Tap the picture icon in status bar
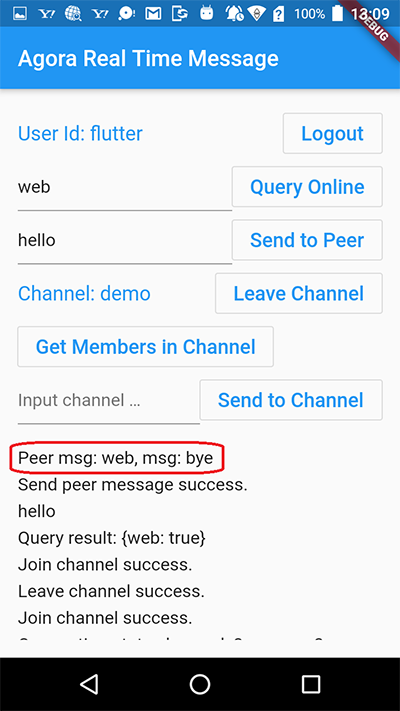 pyautogui.click(x=18, y=14)
